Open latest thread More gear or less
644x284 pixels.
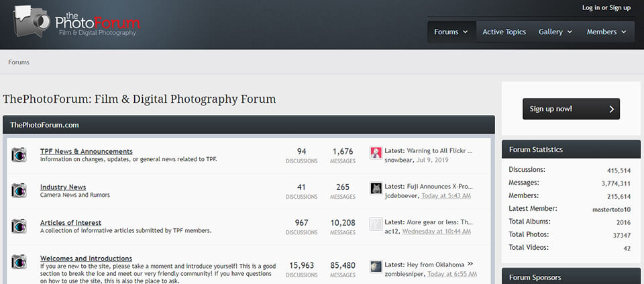click(440, 222)
